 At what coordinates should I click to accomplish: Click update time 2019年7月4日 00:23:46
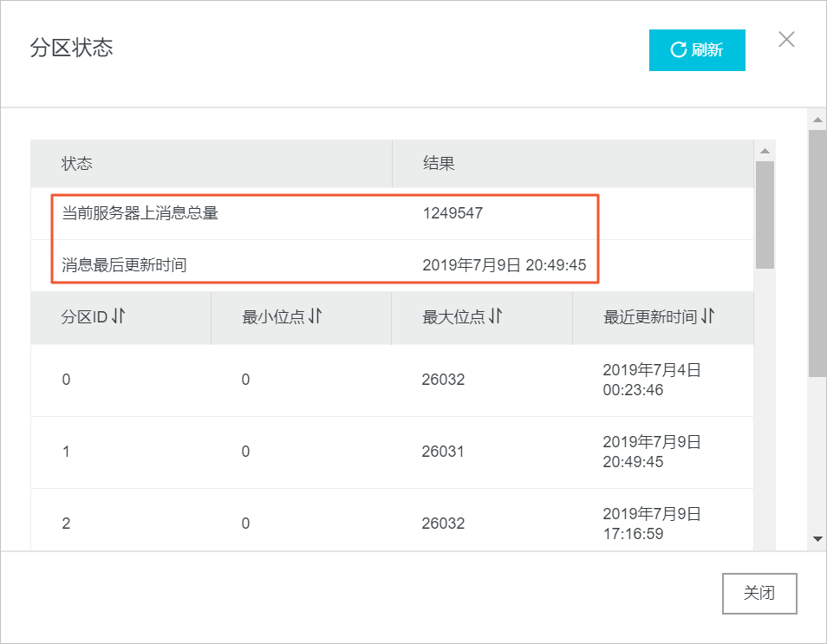[x=651, y=380]
